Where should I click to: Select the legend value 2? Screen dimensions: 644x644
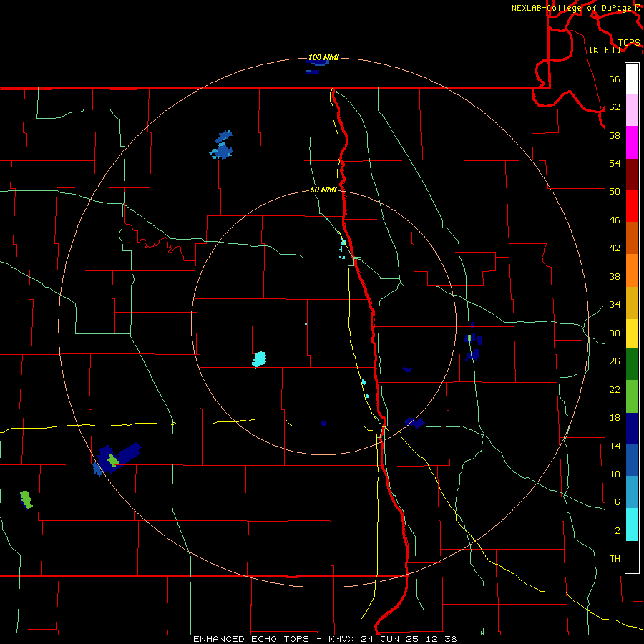(x=618, y=531)
